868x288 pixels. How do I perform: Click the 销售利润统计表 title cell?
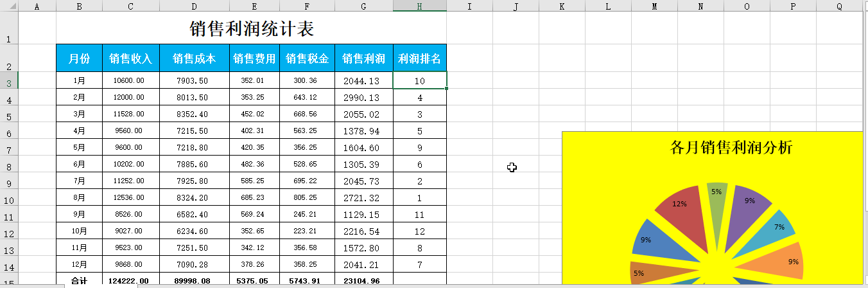click(251, 30)
